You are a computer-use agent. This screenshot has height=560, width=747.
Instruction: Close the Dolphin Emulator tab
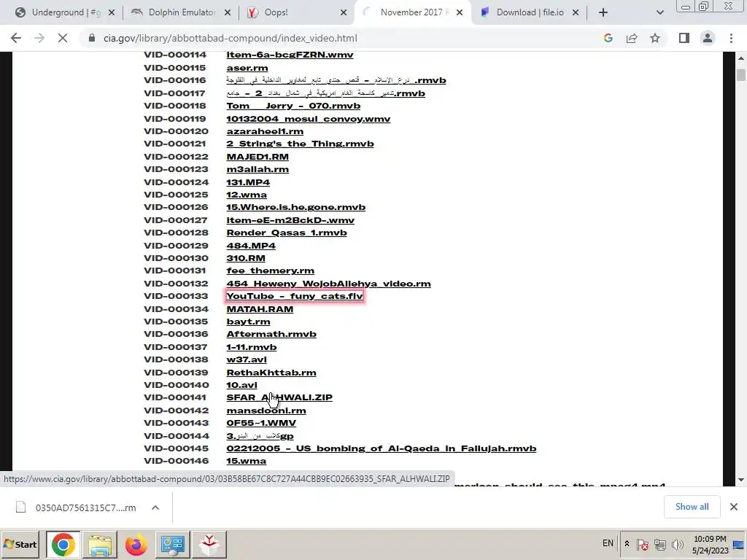pos(228,12)
